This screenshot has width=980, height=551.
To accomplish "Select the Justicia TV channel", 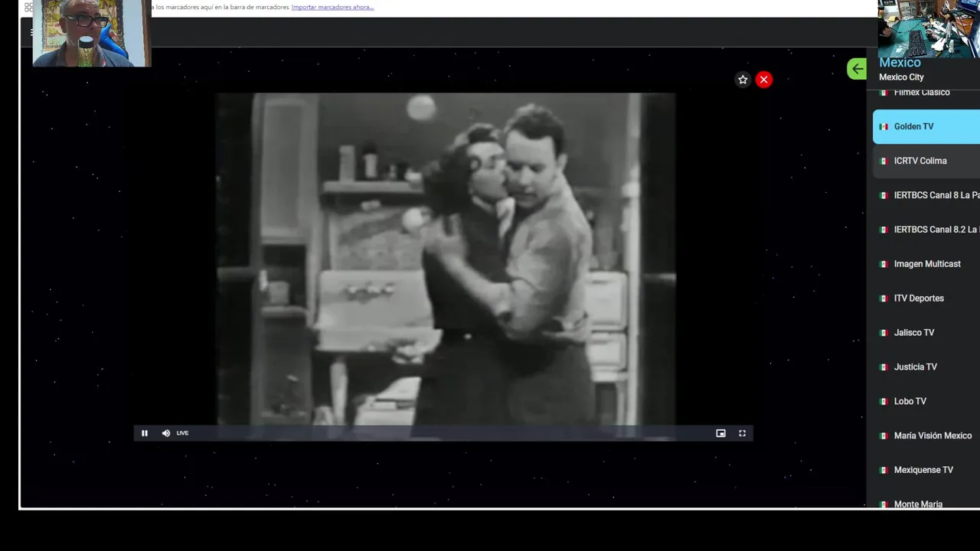I will (x=926, y=368).
